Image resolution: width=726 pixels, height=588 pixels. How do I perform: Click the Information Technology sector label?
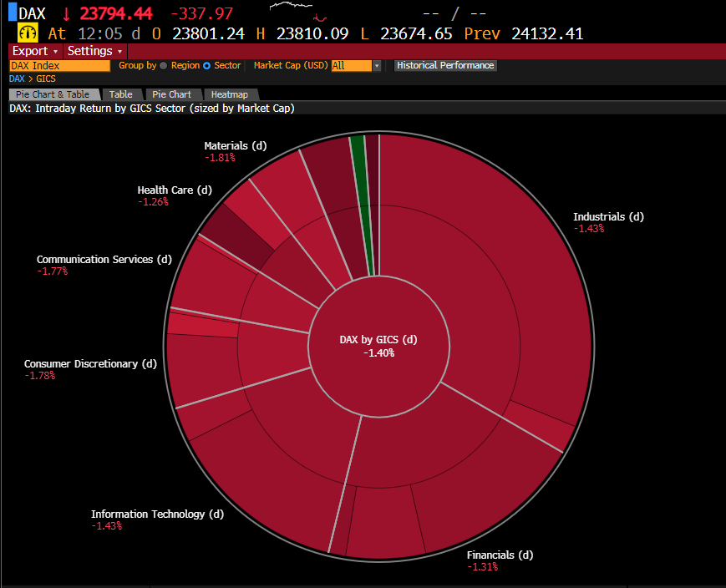coord(157,514)
